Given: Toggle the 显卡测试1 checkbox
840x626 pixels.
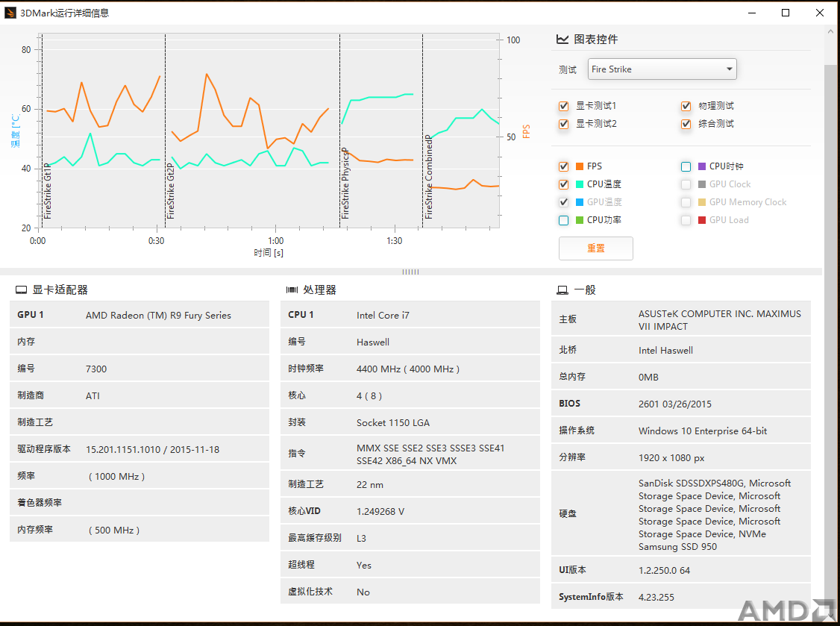Looking at the screenshot, I should coord(563,106).
